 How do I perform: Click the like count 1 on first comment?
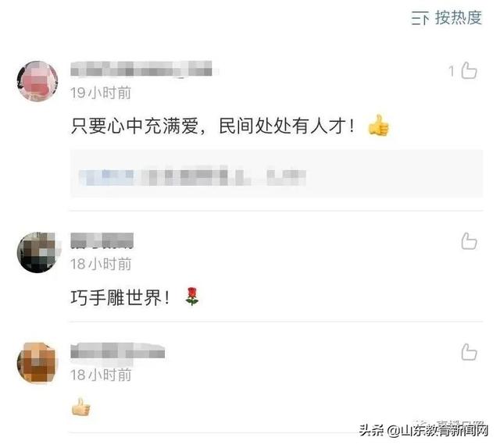[452, 71]
